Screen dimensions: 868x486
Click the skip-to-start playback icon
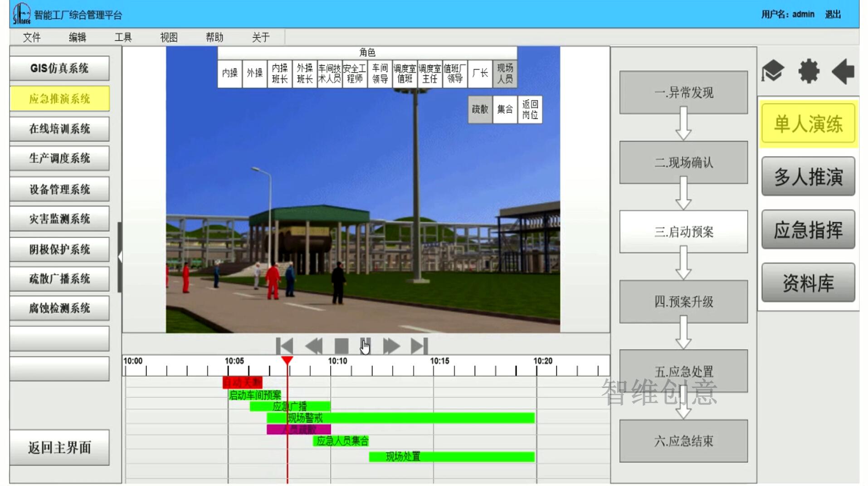point(284,346)
